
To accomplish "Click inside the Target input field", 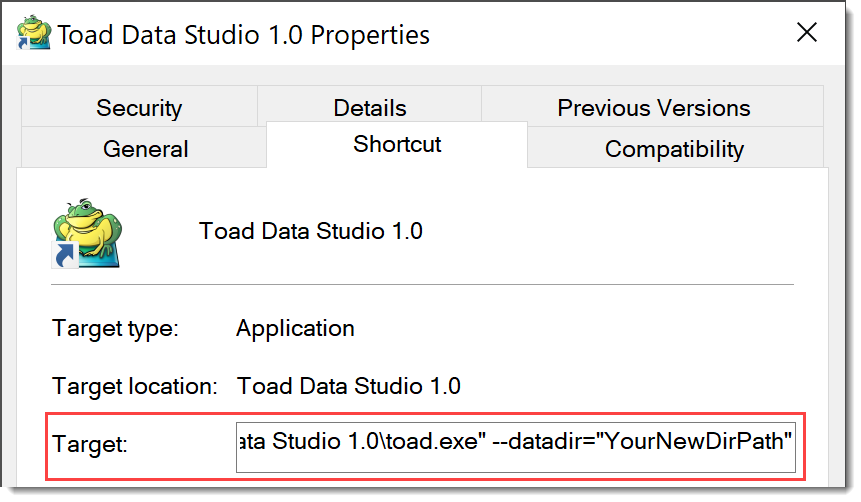I will tap(516, 441).
